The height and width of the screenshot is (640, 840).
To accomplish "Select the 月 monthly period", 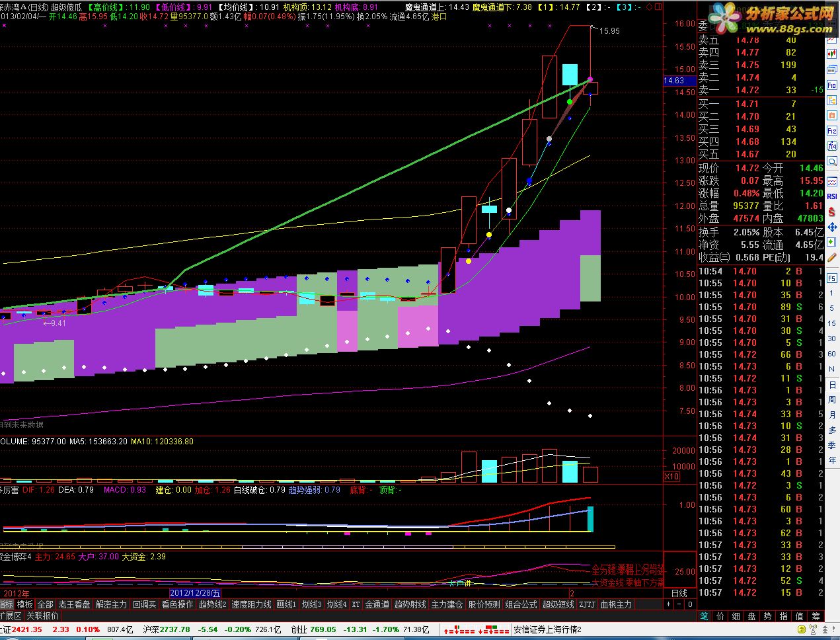I will point(832,415).
